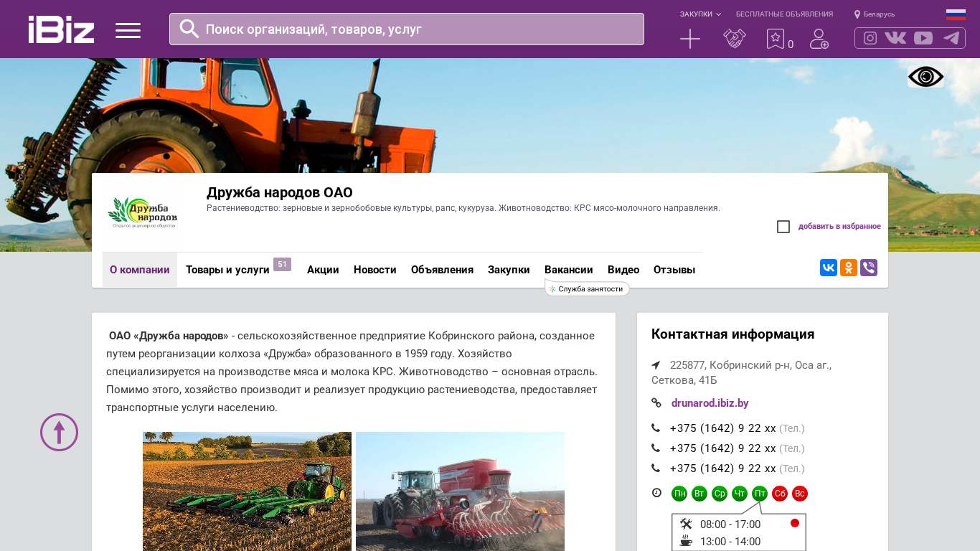
Task: Select Friday (Пт) working day
Action: pyautogui.click(x=760, y=494)
